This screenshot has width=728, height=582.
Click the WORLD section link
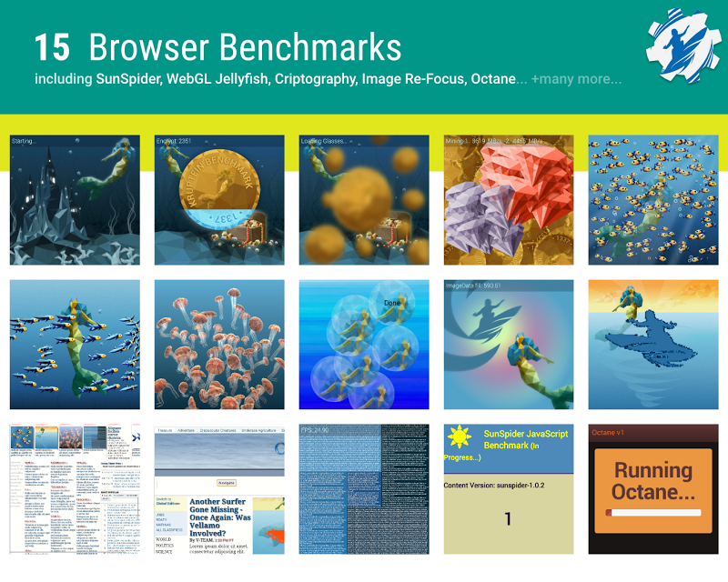click(164, 539)
